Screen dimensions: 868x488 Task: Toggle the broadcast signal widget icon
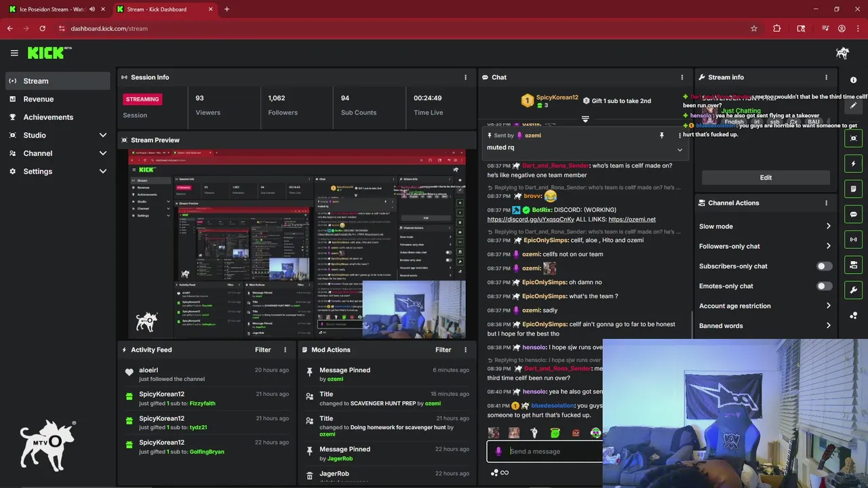pyautogui.click(x=853, y=239)
